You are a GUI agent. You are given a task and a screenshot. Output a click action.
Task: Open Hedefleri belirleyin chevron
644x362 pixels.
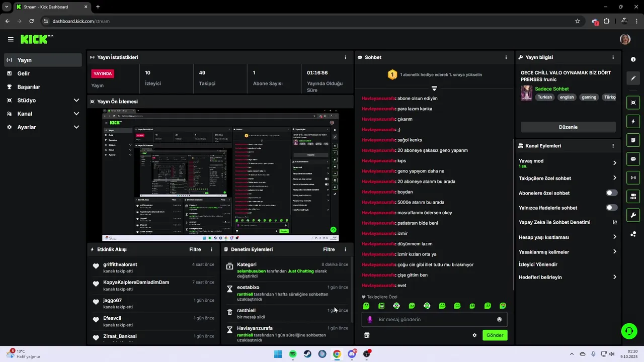614,277
